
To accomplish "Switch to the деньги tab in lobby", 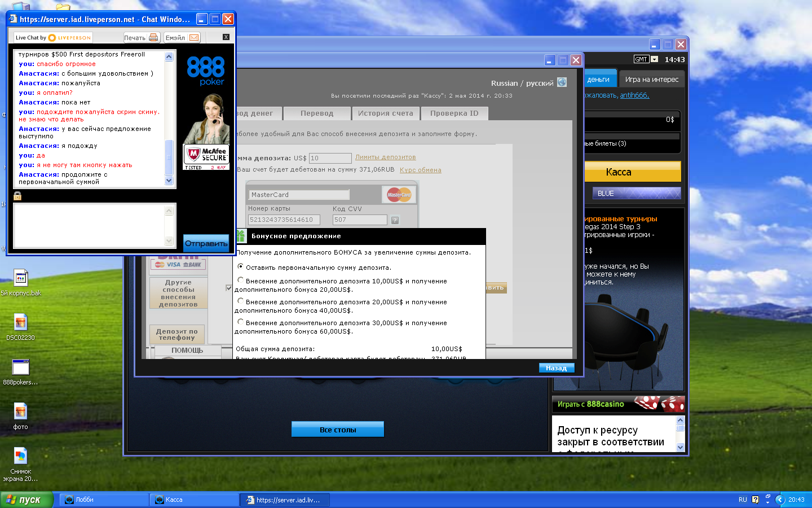I will coord(599,80).
